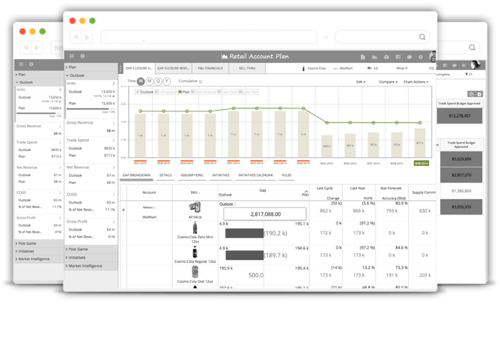
Task: Click the green highlighted week label on the chart axis
Action: tap(421, 163)
